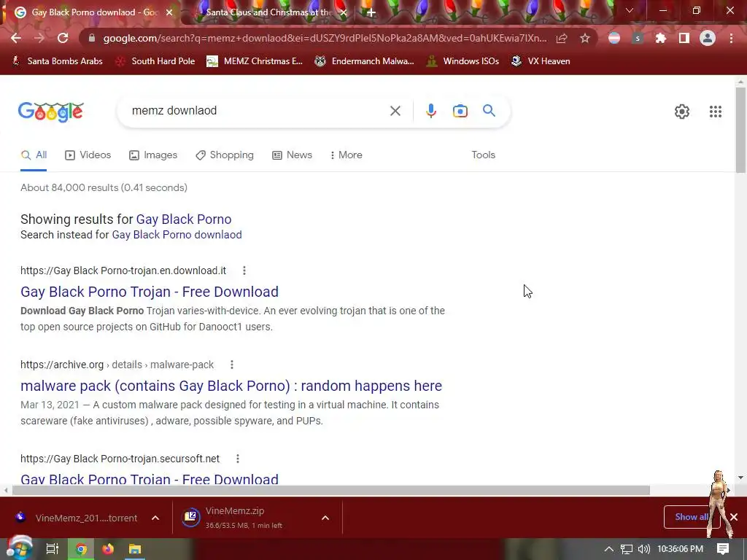Search by image with the camera icon
This screenshot has width=747, height=560.
point(460,111)
